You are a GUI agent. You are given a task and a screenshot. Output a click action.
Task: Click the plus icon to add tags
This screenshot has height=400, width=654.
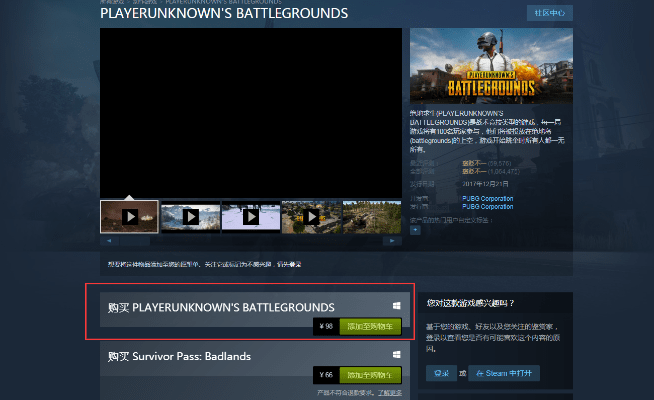(416, 228)
